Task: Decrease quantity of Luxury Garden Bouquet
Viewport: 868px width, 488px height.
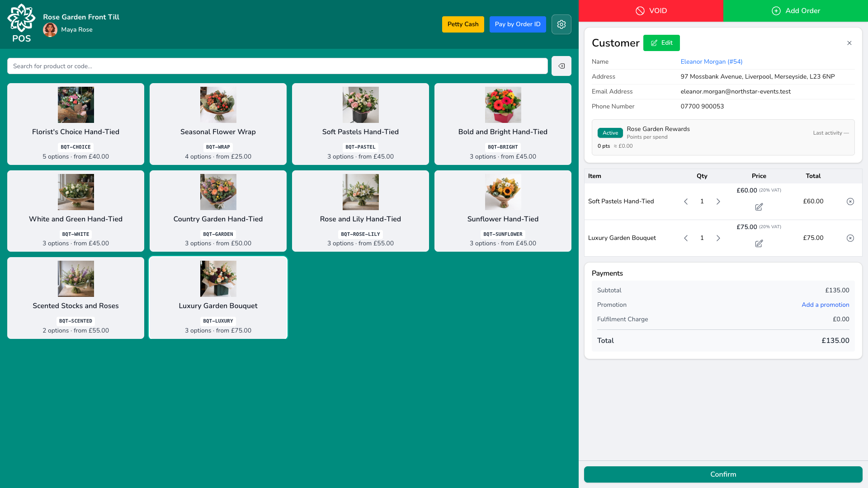Action: [686, 238]
